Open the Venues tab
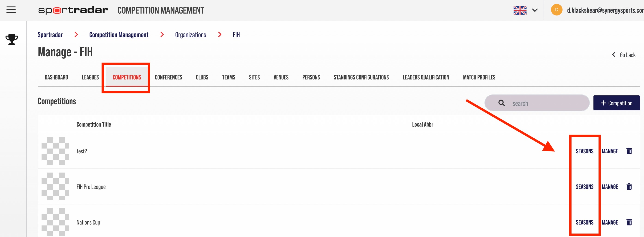Image resolution: width=644 pixels, height=237 pixels. pos(281,77)
